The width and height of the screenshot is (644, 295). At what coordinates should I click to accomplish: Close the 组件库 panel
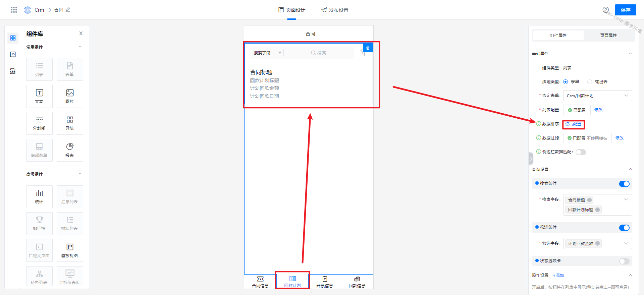[81, 34]
